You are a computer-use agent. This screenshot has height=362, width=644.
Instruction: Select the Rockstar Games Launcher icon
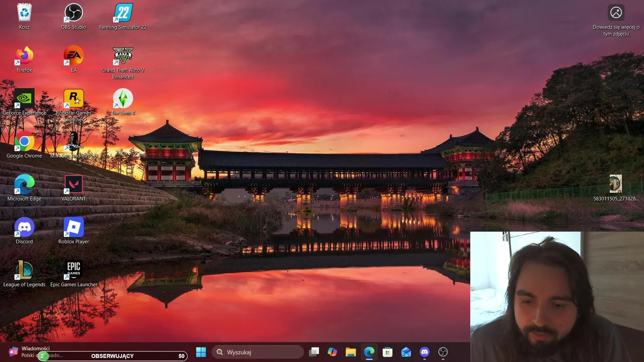pyautogui.click(x=73, y=105)
